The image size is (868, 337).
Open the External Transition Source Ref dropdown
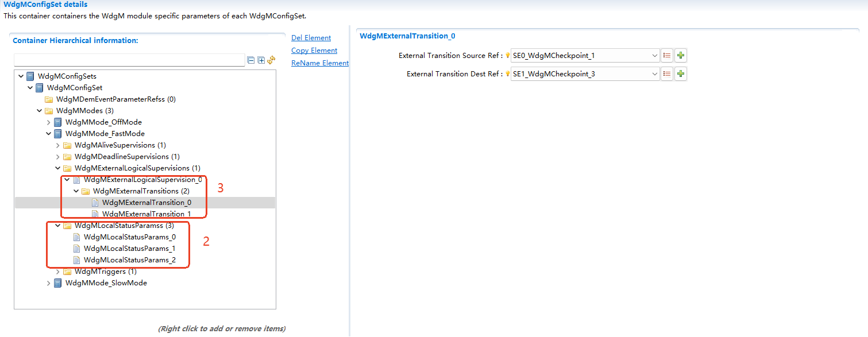pos(655,55)
